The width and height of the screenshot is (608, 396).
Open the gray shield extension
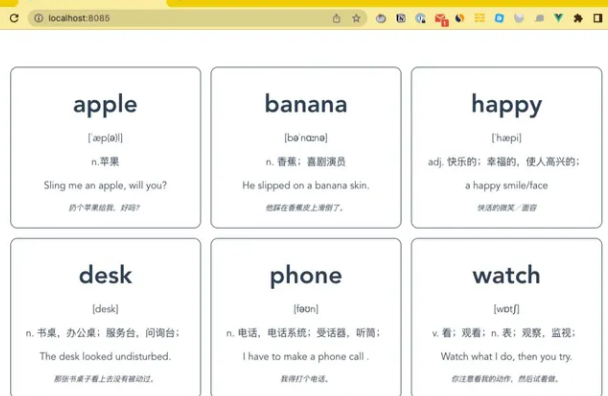pos(519,18)
